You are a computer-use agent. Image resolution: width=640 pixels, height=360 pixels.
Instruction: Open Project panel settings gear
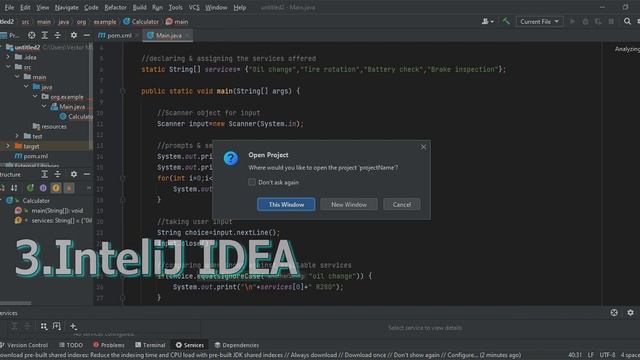pyautogui.click(x=73, y=36)
